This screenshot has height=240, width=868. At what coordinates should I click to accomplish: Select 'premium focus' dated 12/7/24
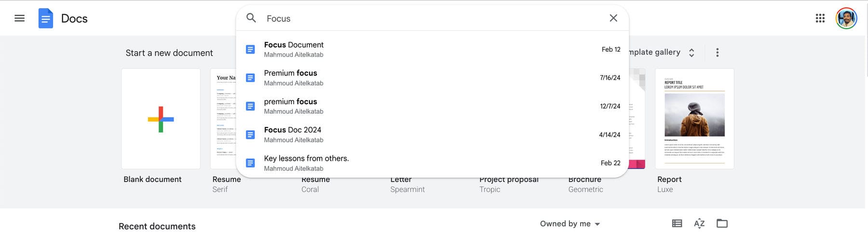(x=433, y=106)
